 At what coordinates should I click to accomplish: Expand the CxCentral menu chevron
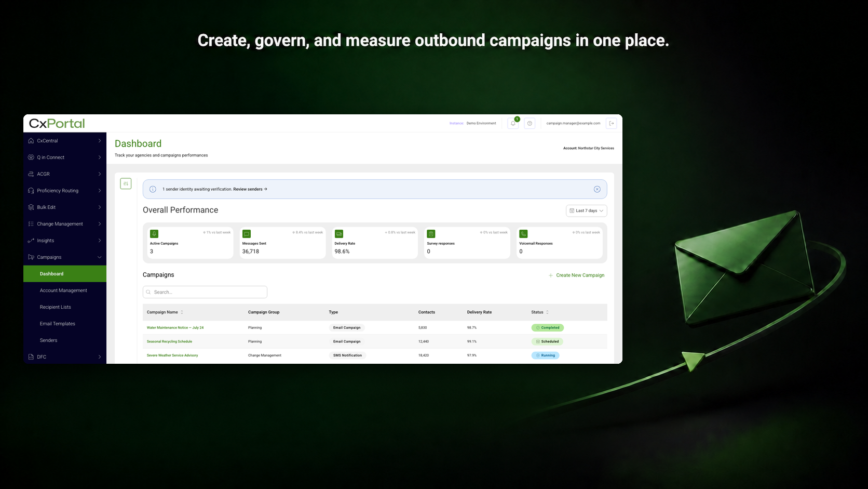click(100, 141)
